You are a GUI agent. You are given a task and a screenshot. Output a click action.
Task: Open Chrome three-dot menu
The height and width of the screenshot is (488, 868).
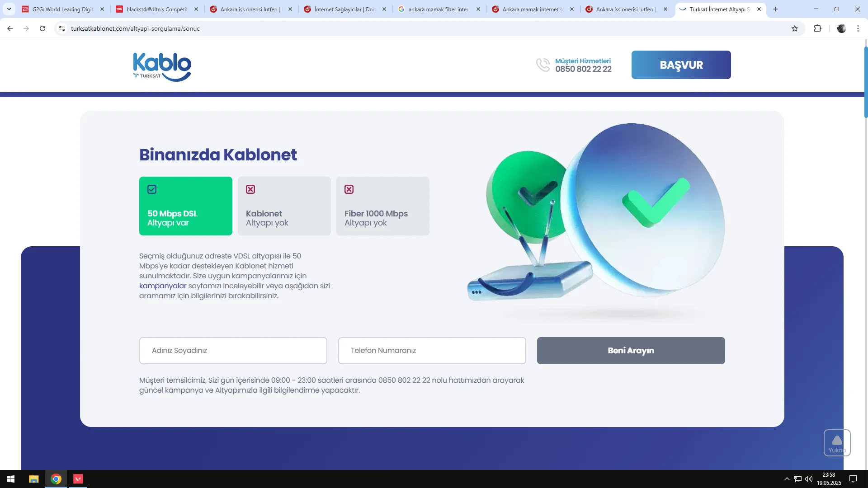point(858,28)
